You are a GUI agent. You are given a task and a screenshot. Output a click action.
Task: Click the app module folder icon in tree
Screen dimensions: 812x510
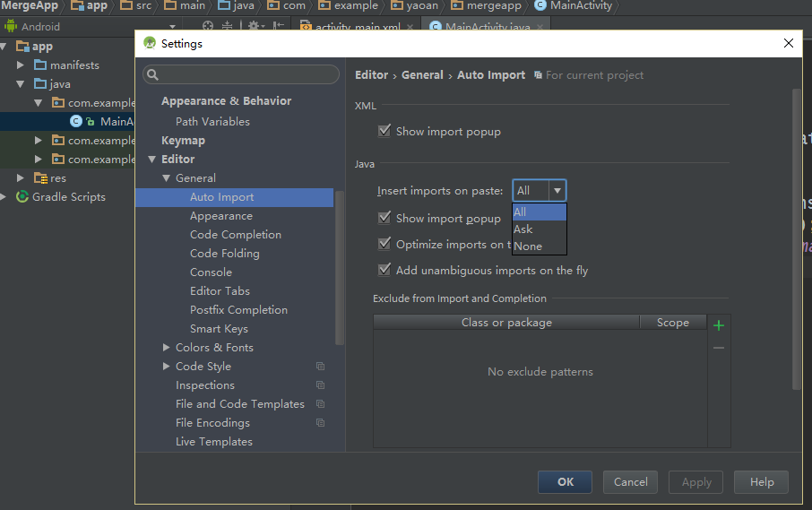[x=22, y=46]
